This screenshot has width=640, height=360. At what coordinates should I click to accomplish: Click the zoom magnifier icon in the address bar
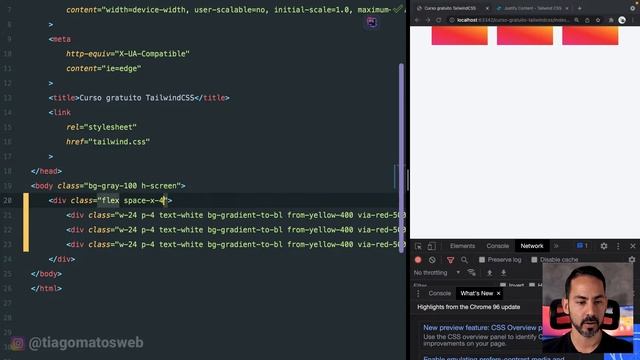576,20
